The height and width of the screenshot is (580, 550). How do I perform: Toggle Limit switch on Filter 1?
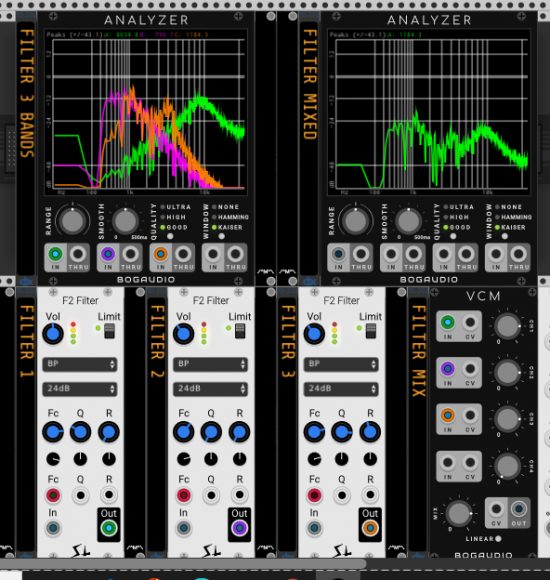tap(109, 331)
